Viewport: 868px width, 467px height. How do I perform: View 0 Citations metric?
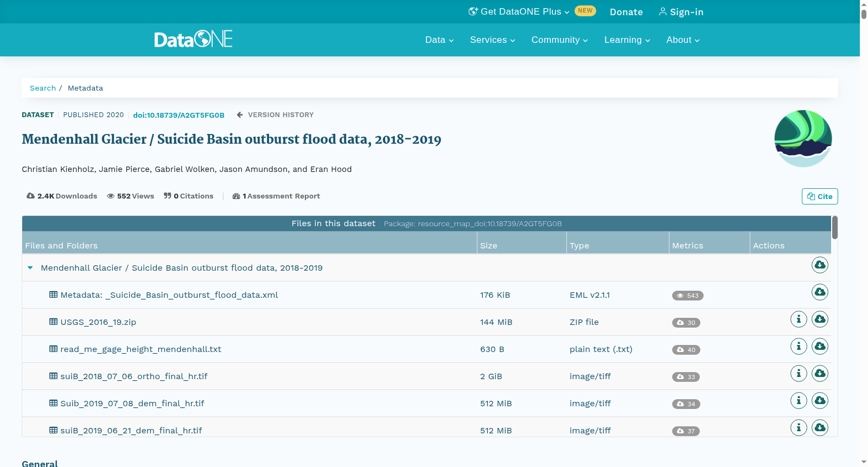tap(188, 196)
